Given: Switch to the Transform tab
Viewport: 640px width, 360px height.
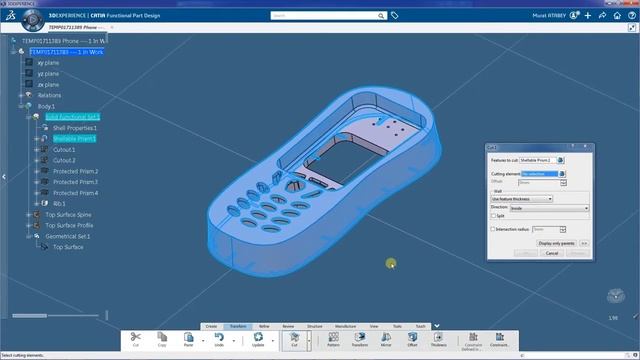Looking at the screenshot, I should coord(238,326).
